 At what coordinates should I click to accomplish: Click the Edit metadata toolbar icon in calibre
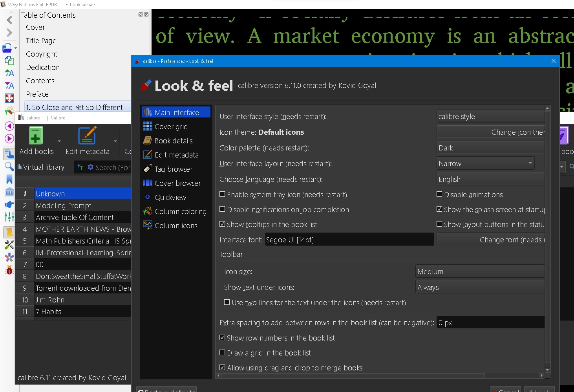tap(87, 136)
